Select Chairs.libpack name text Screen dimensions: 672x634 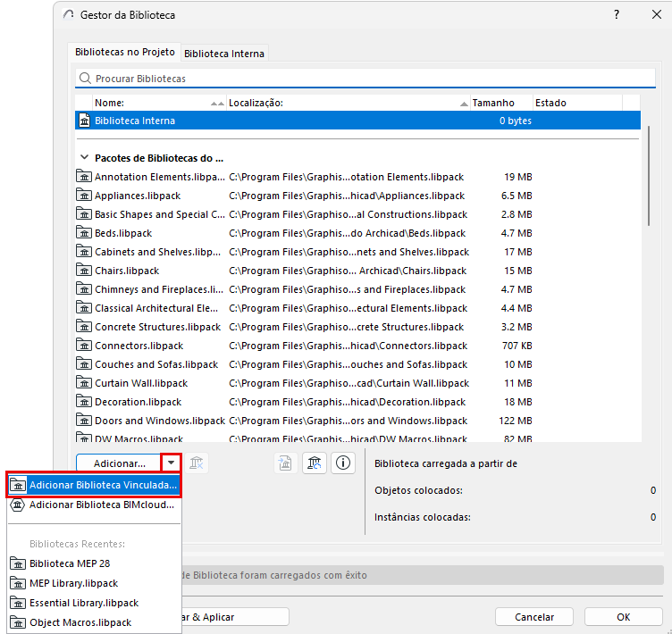pos(127,271)
